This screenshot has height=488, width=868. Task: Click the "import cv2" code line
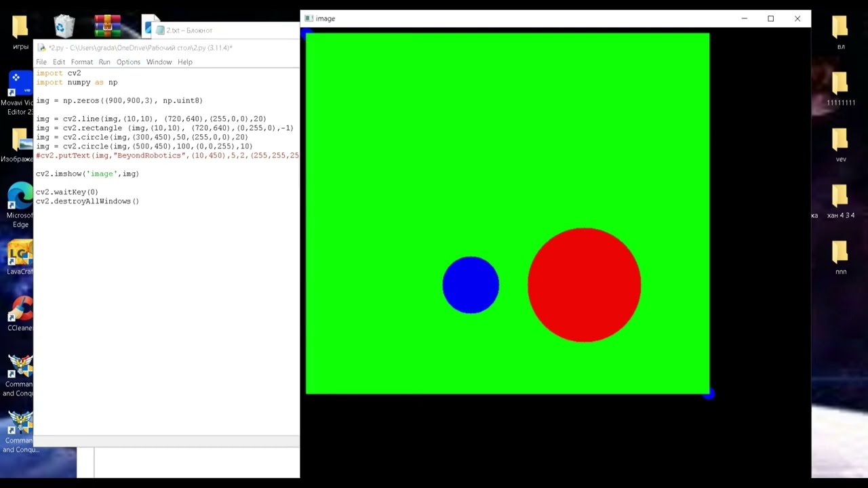tap(58, 73)
